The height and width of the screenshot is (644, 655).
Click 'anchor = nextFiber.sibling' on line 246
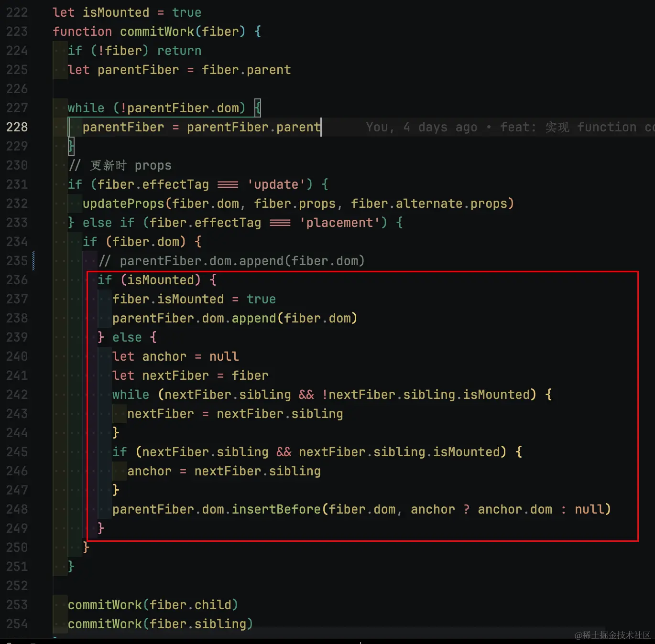[224, 471]
